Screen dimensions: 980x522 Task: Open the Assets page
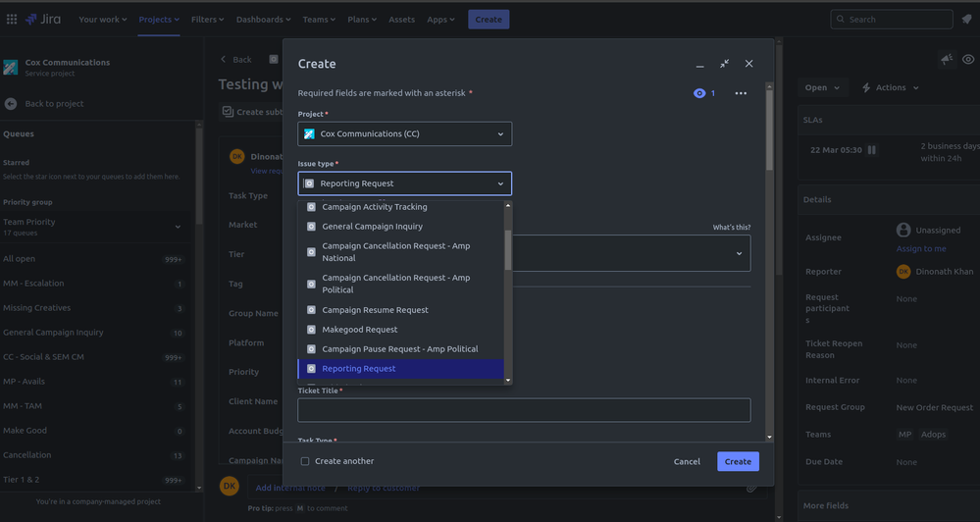point(402,20)
